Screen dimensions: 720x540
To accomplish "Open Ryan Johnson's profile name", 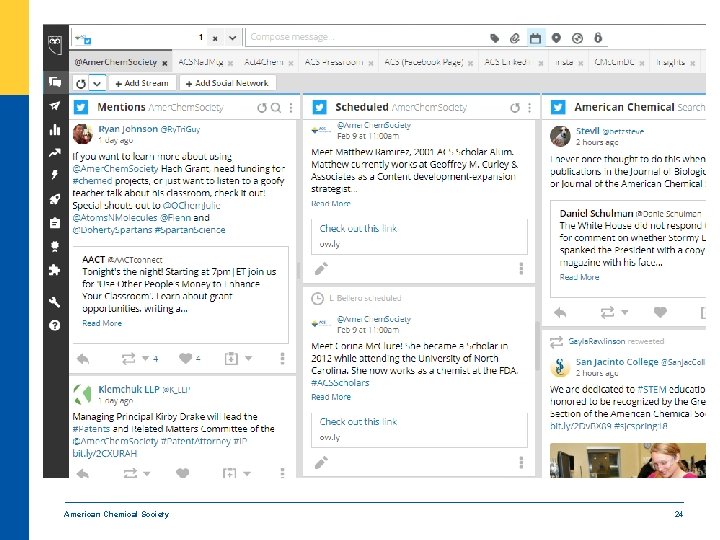I will [128, 129].
